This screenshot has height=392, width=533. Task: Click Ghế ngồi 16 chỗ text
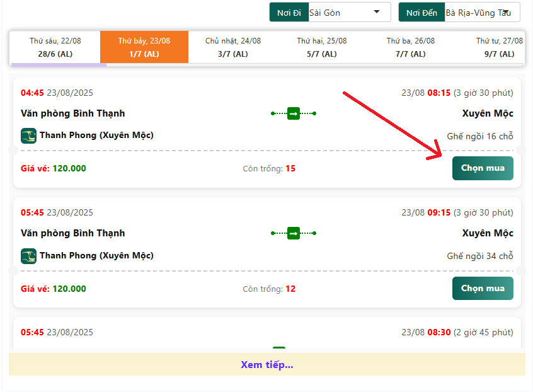480,136
